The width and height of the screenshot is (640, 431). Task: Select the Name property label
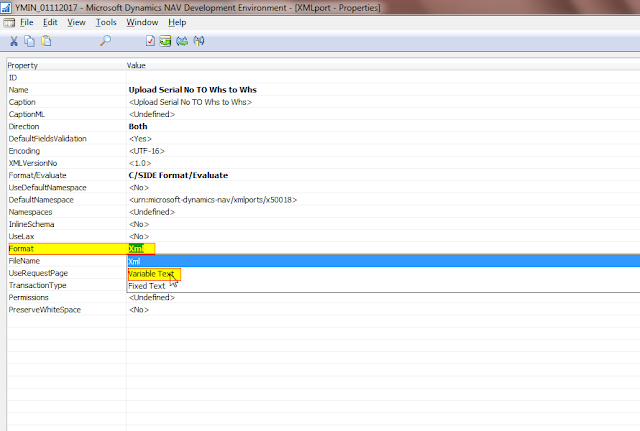(x=18, y=90)
